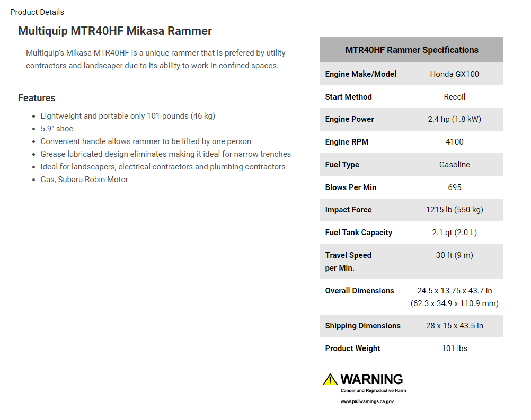Viewport: 531px width, 420px height.
Task: Click the Convenient handle bullet item
Action: tap(146, 141)
